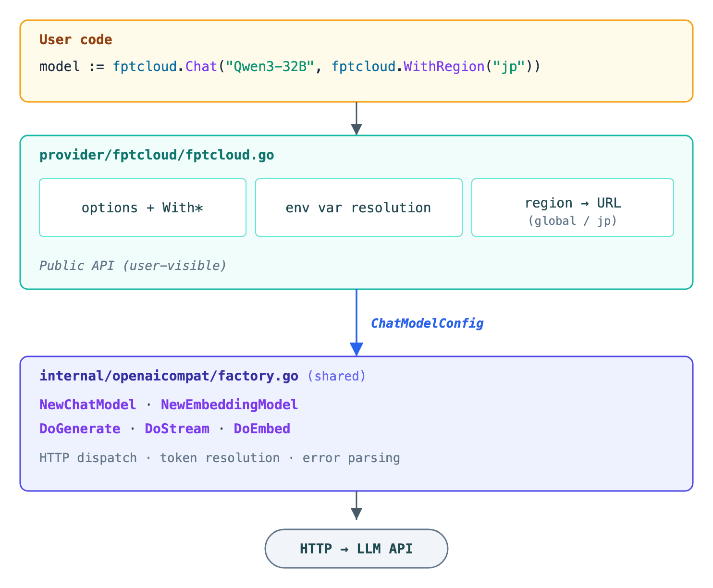
Task: Select the options + With* box
Action: coord(142,208)
